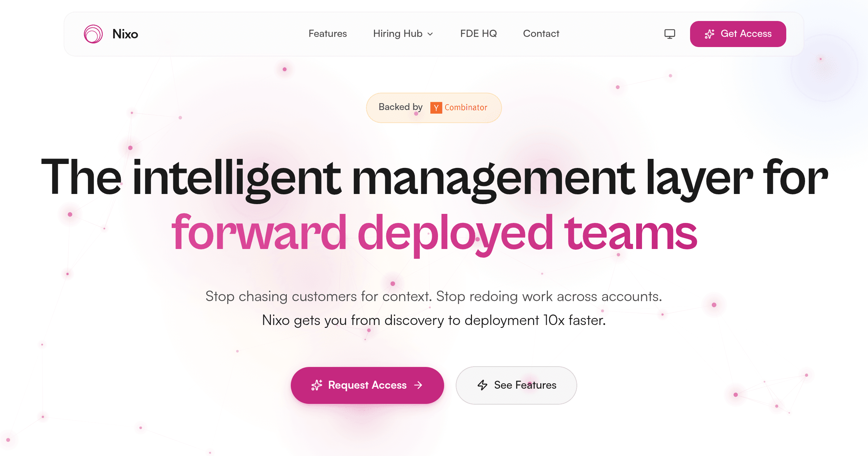Click the 'Stop chasing customers for context' line
This screenshot has height=456, width=868.
434,296
